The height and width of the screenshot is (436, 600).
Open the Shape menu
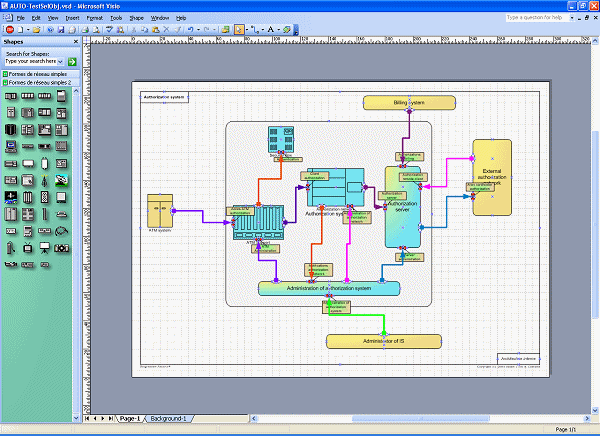tap(136, 18)
